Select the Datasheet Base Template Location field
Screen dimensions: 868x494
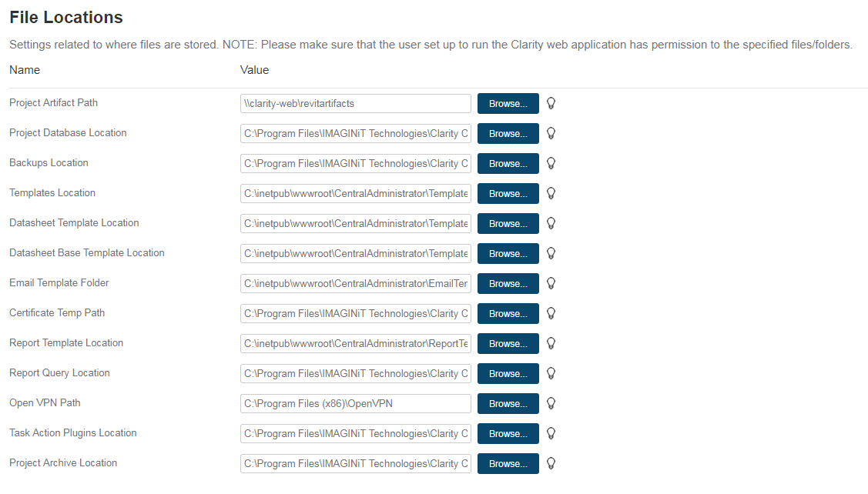[355, 254]
